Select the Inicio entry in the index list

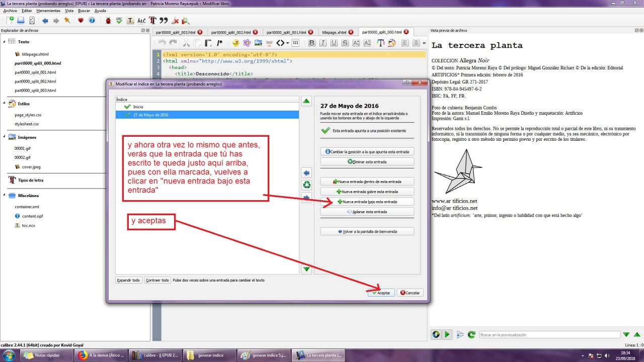[207, 107]
